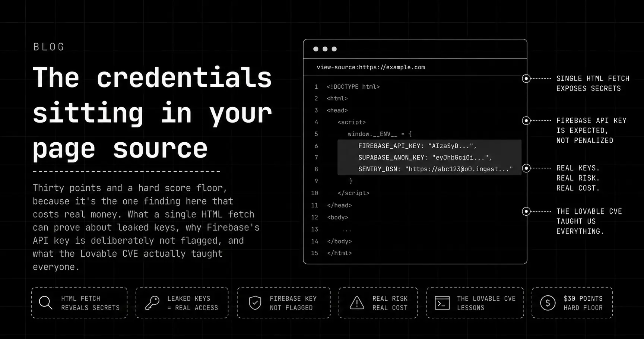
Task: Select the 'LEAKED KEYS = REAL ACCESS' card label
Action: tap(193, 303)
